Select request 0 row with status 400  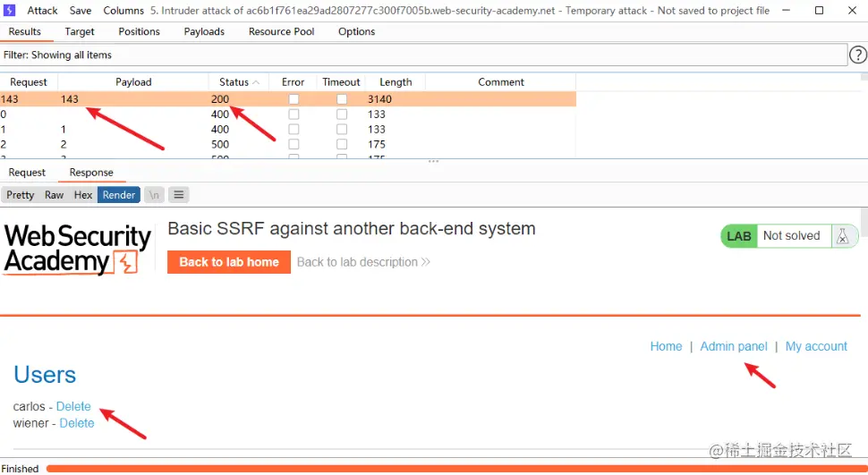pyautogui.click(x=288, y=114)
